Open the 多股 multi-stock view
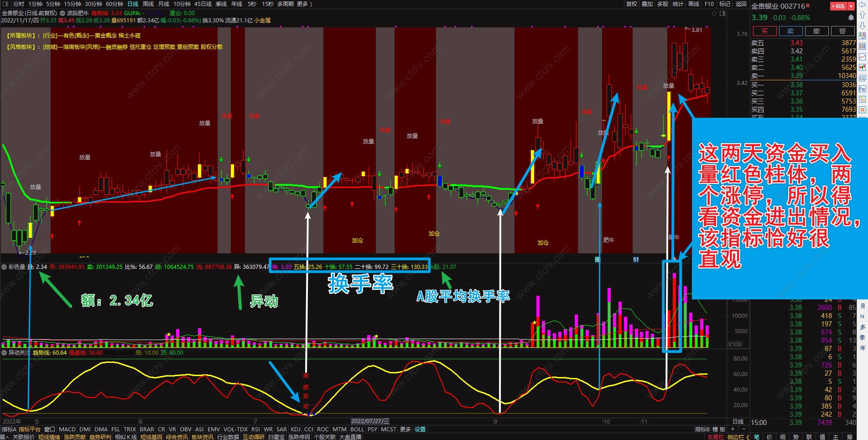 tap(663, 4)
